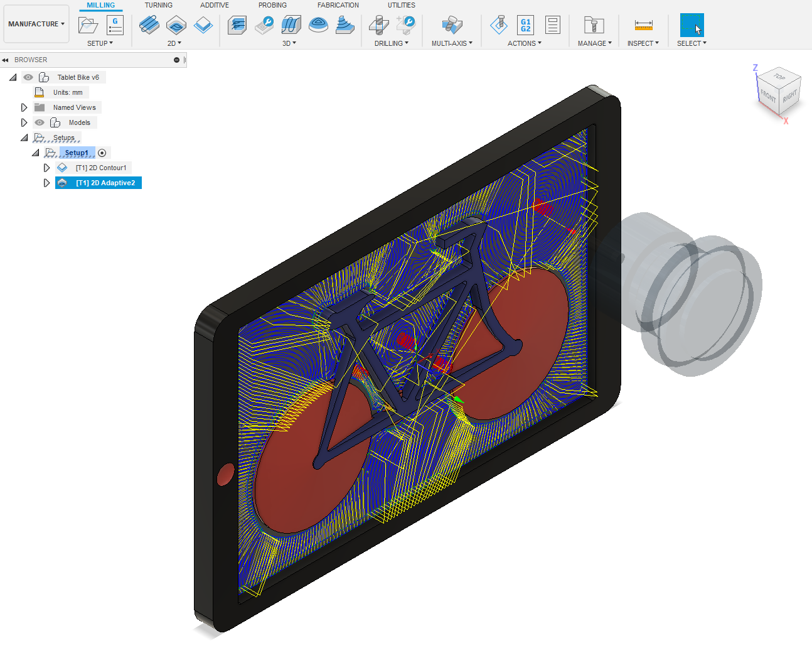812x648 pixels.
Task: Click the hole recognition icon in Drilling
Action: click(405, 25)
